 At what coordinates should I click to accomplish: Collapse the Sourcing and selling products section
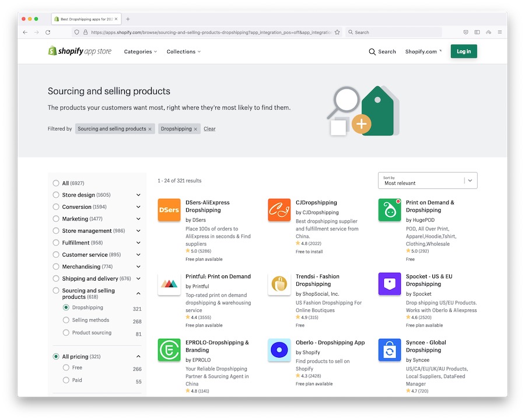(x=138, y=293)
